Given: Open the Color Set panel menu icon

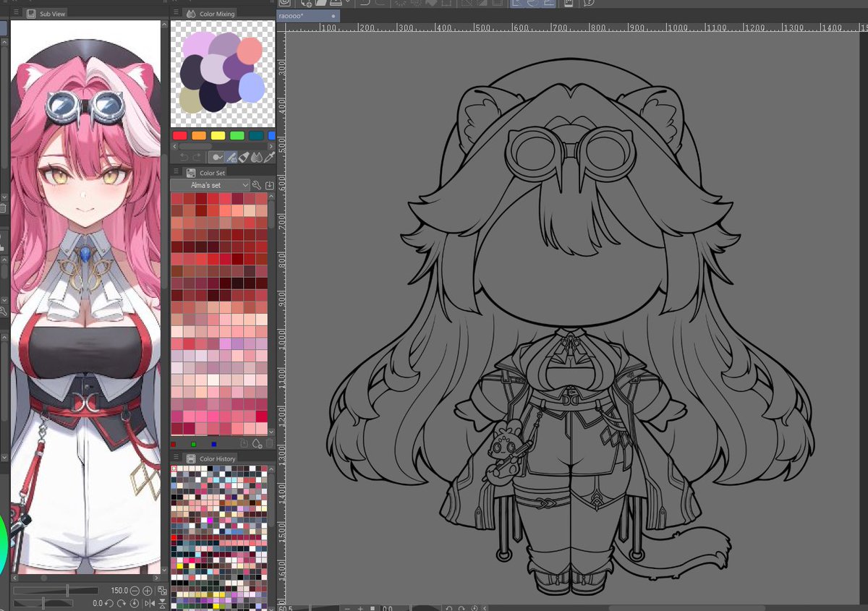Looking at the screenshot, I should point(176,171).
